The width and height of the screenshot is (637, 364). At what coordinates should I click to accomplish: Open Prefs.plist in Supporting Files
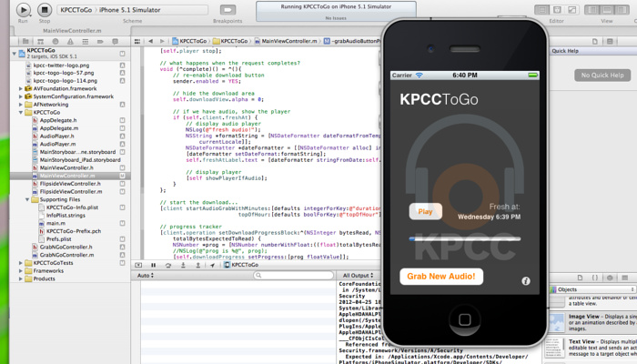[x=58, y=238]
